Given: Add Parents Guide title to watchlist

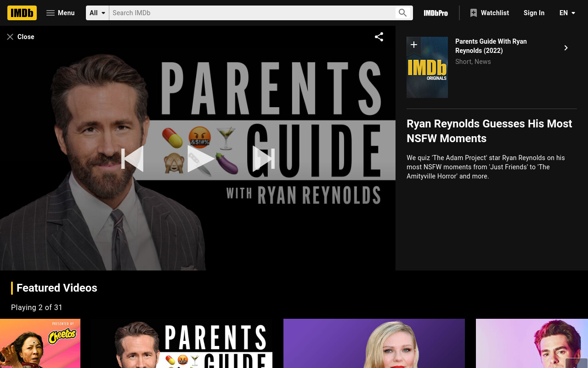Looking at the screenshot, I should pos(414,45).
